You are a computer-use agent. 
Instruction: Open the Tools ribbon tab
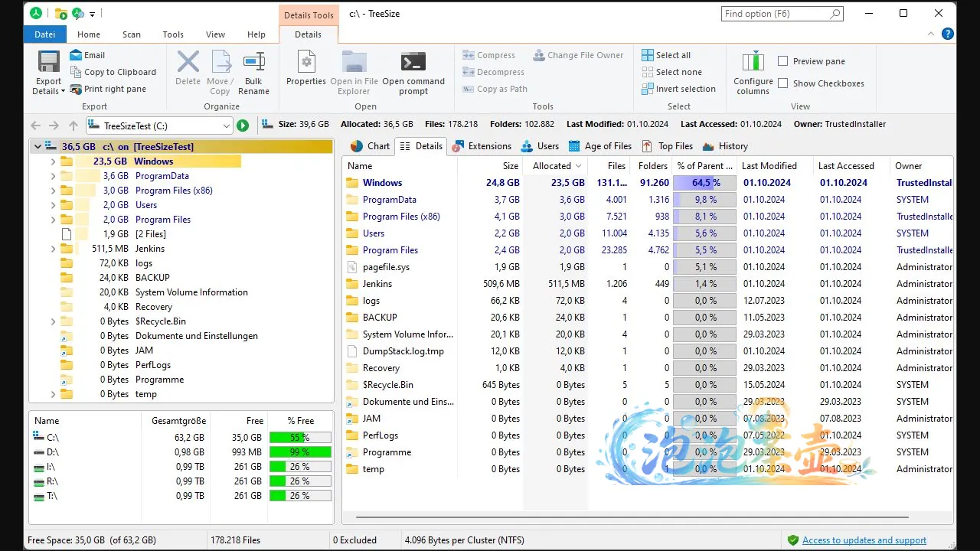tap(173, 34)
